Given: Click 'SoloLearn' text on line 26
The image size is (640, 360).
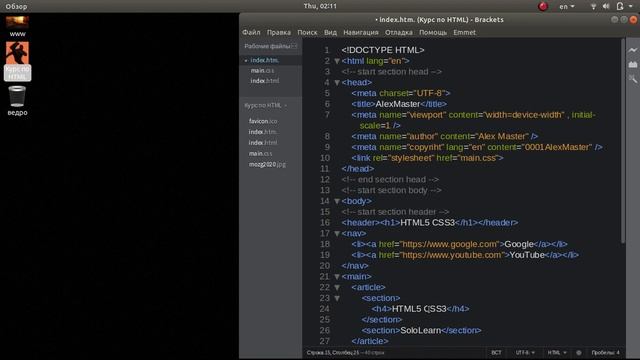Looking at the screenshot, I should 420,330.
